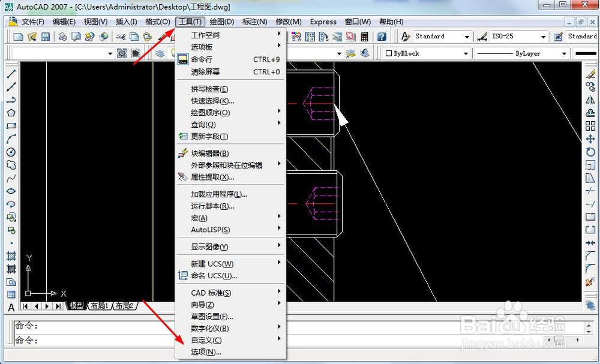Select the Hatch tool

(11, 256)
